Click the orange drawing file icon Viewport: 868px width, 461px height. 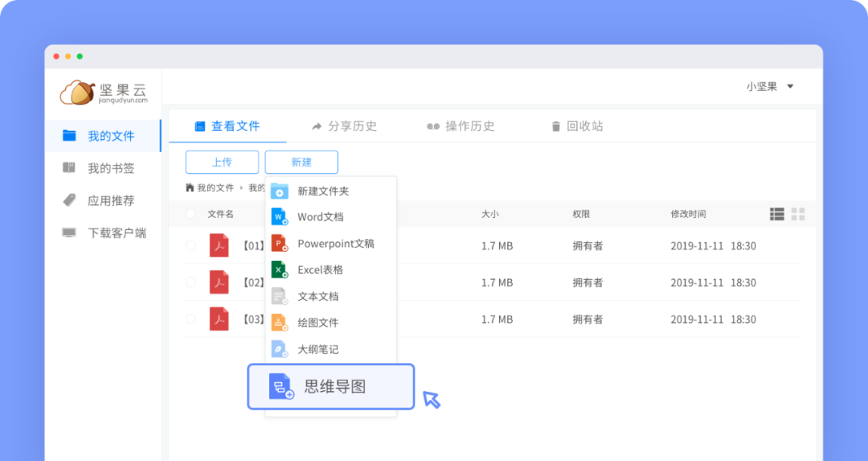point(279,323)
